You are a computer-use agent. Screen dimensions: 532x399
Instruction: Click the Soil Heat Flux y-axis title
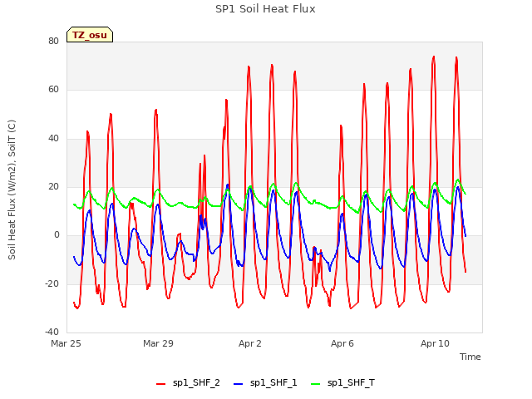tap(12, 190)
